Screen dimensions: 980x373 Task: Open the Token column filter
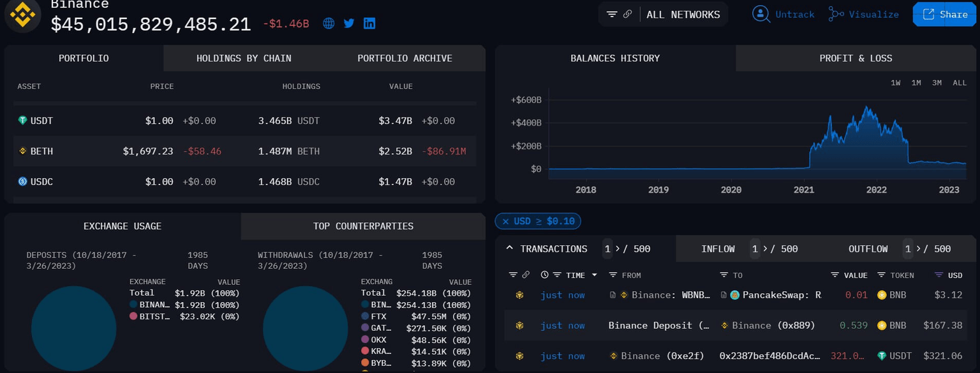coord(881,275)
